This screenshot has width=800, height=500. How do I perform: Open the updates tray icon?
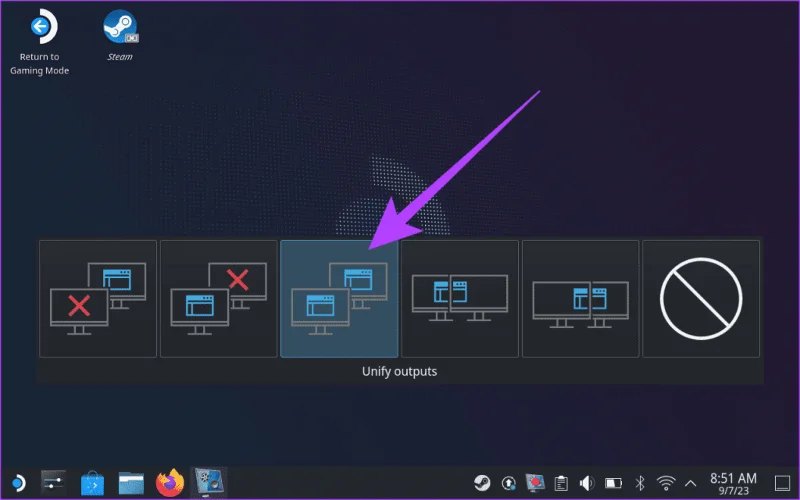pos(509,483)
